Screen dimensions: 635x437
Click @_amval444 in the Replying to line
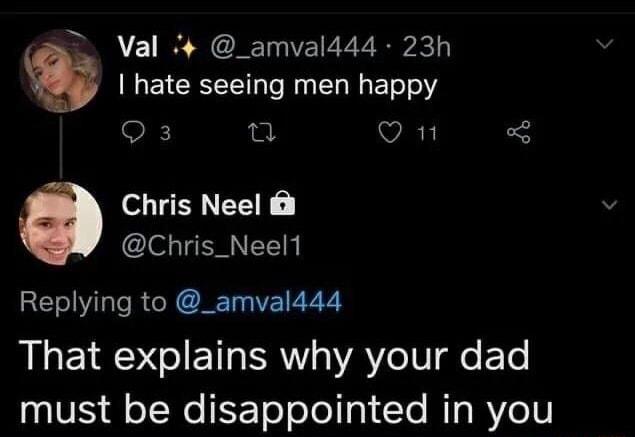click(x=260, y=301)
